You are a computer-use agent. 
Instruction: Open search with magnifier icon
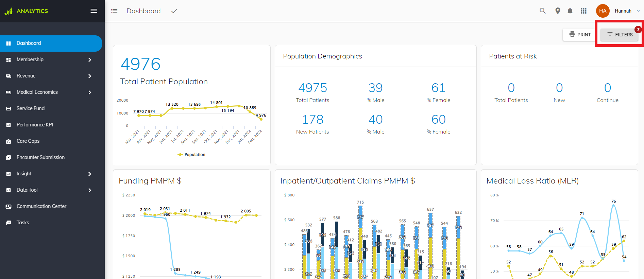(x=543, y=11)
